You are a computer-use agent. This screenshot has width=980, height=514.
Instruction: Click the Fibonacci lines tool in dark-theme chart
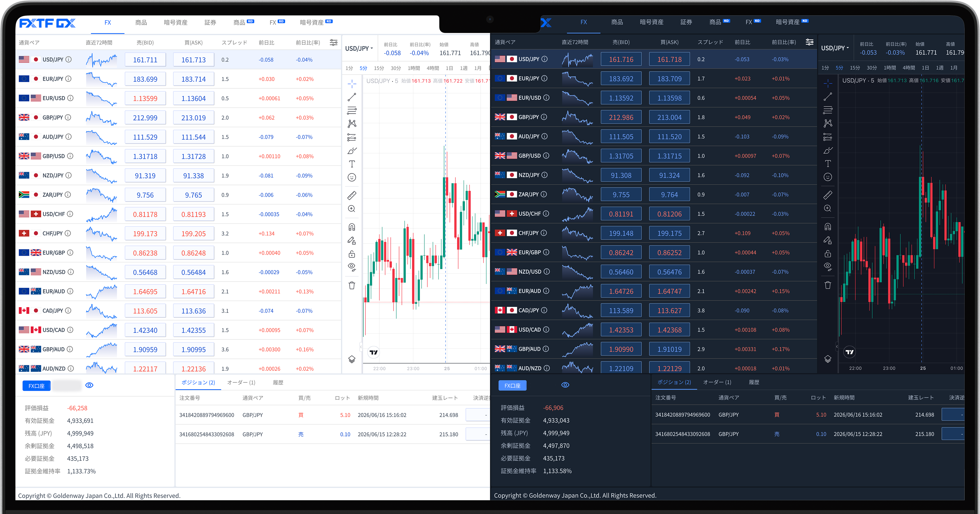coord(828,110)
